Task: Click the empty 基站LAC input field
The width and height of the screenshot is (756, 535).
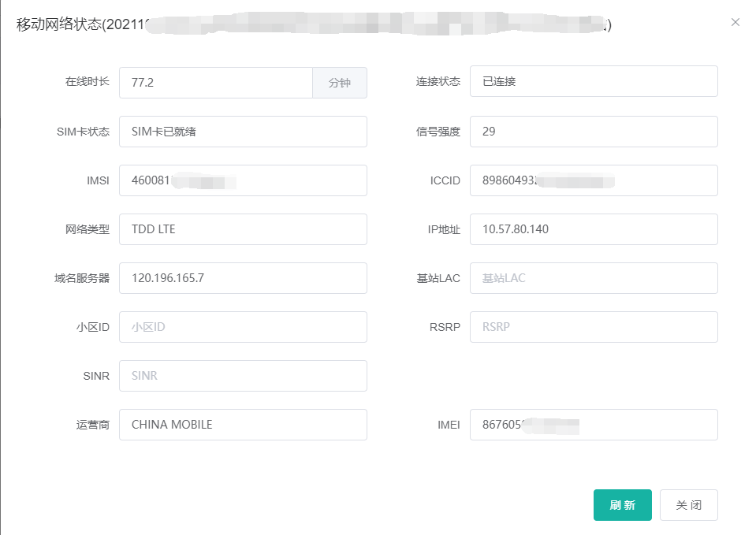Action: pos(593,278)
